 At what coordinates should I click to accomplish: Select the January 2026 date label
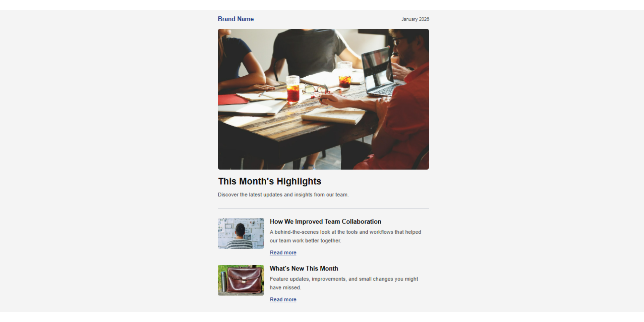415,19
